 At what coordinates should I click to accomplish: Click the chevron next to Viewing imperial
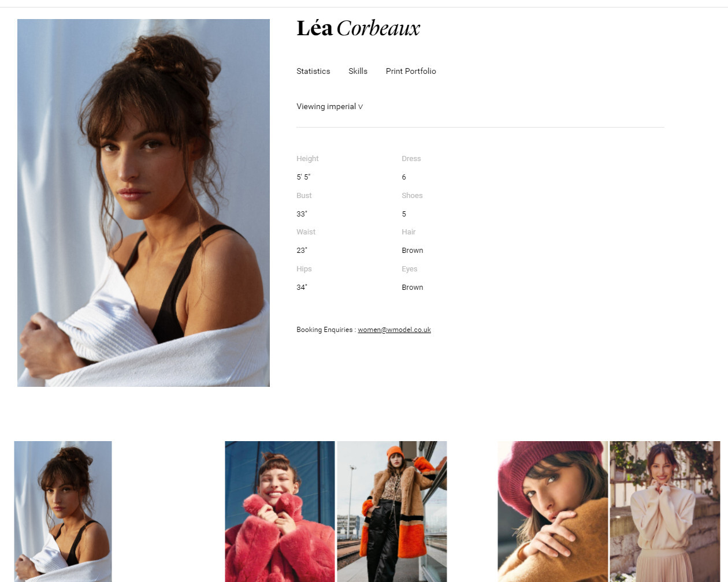click(361, 107)
